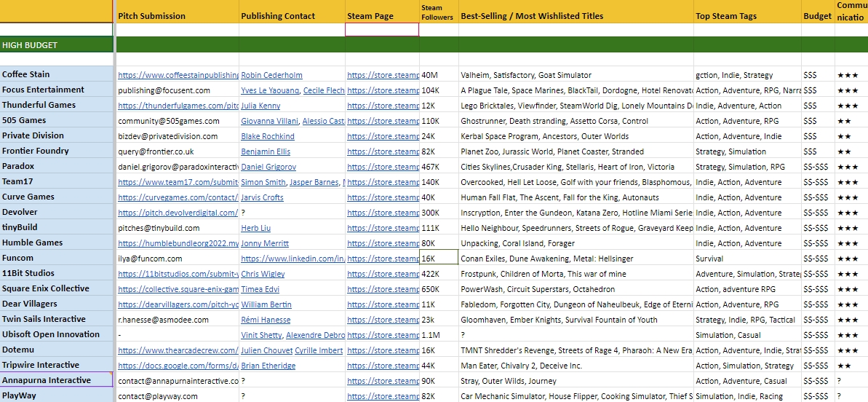Select the Pitch Submission column header cell

point(177,15)
